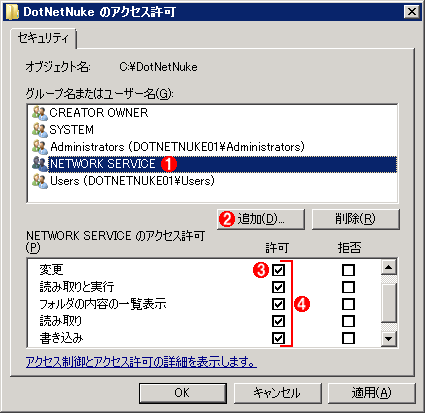Check the 変更 deny checkbox

point(348,270)
